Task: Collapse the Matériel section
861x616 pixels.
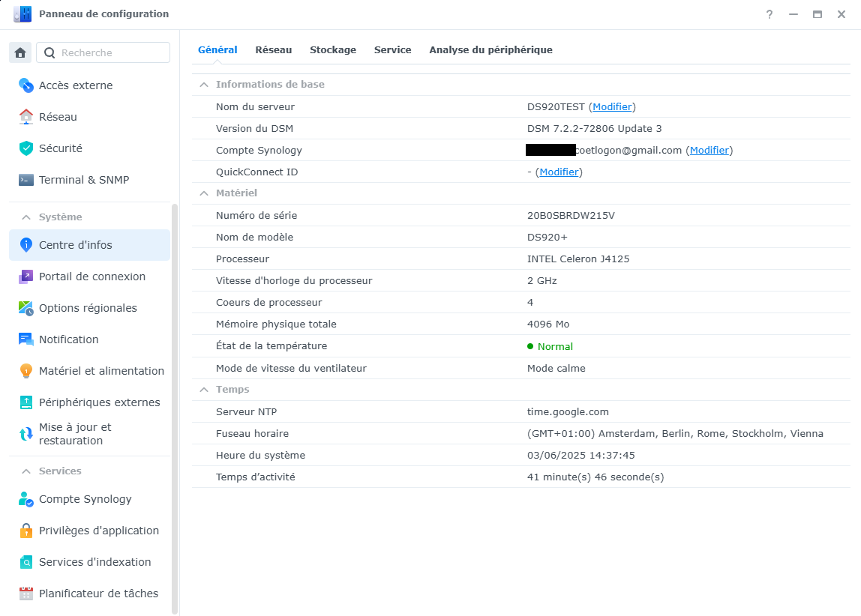Action: (204, 193)
